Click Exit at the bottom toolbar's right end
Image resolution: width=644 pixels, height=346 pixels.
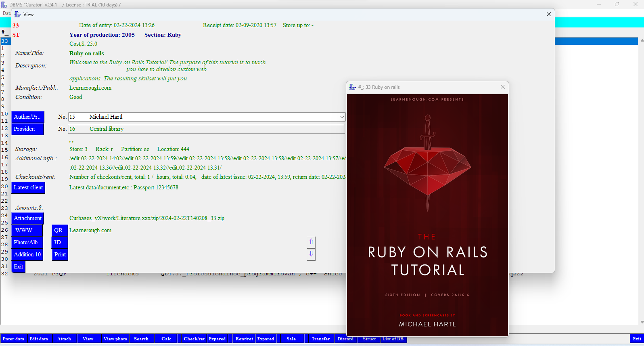tap(637, 339)
